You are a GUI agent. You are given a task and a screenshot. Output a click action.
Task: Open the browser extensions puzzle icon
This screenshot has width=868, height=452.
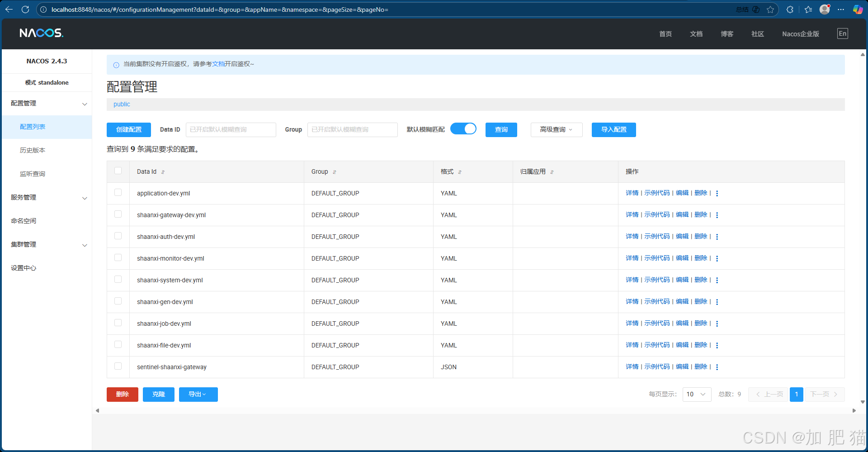click(x=790, y=10)
